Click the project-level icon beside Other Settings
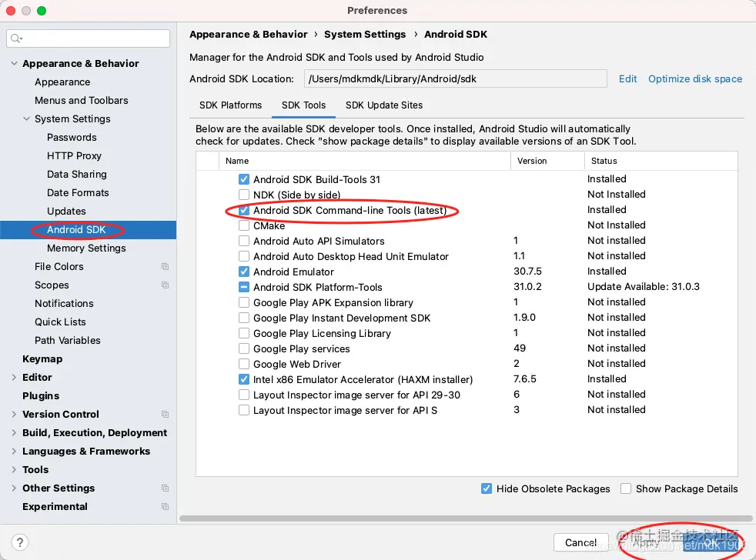Image resolution: width=756 pixels, height=560 pixels. [165, 488]
